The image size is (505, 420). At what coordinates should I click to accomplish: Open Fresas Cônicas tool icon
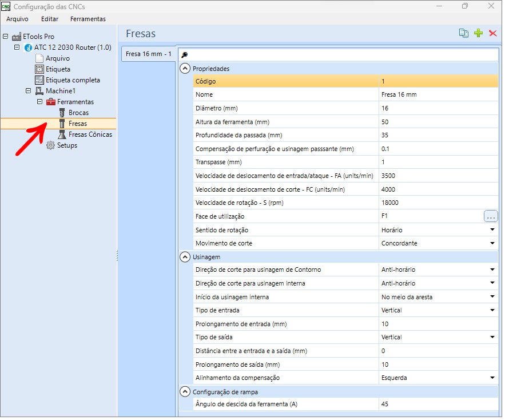tap(62, 135)
